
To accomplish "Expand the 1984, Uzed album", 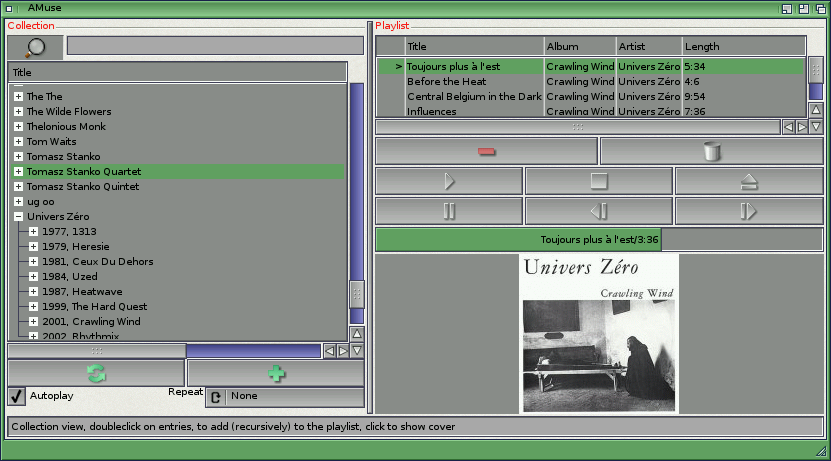I will 33,276.
